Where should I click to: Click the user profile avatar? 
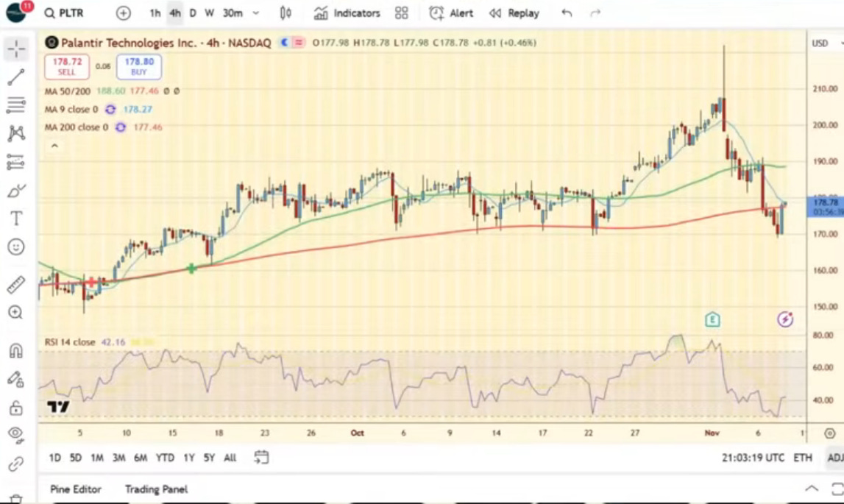point(17,12)
